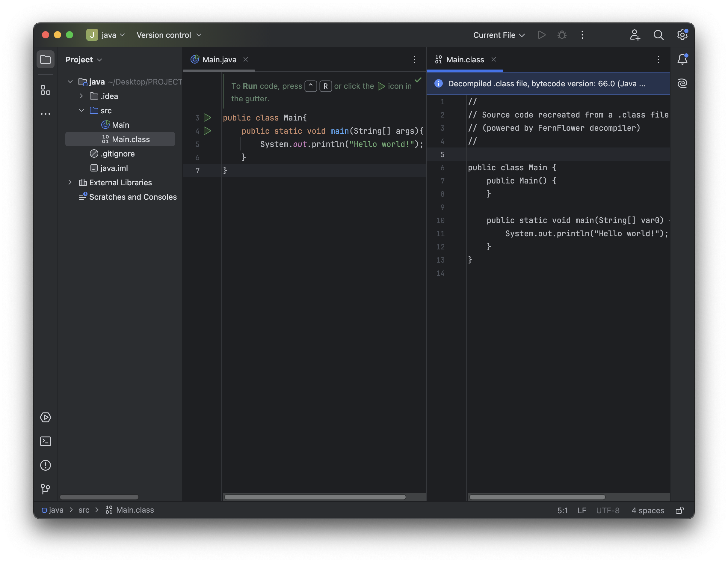
Task: Click the Debug bug icon
Action: click(x=562, y=35)
